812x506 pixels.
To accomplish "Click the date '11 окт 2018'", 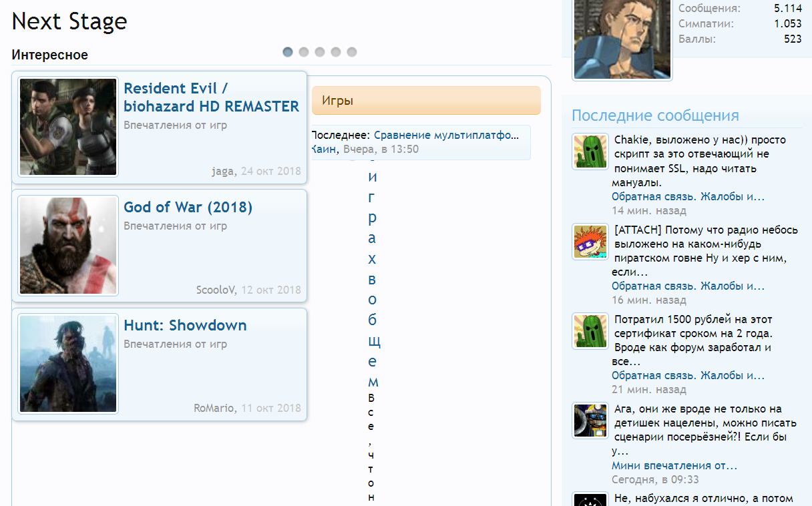I will (x=271, y=408).
